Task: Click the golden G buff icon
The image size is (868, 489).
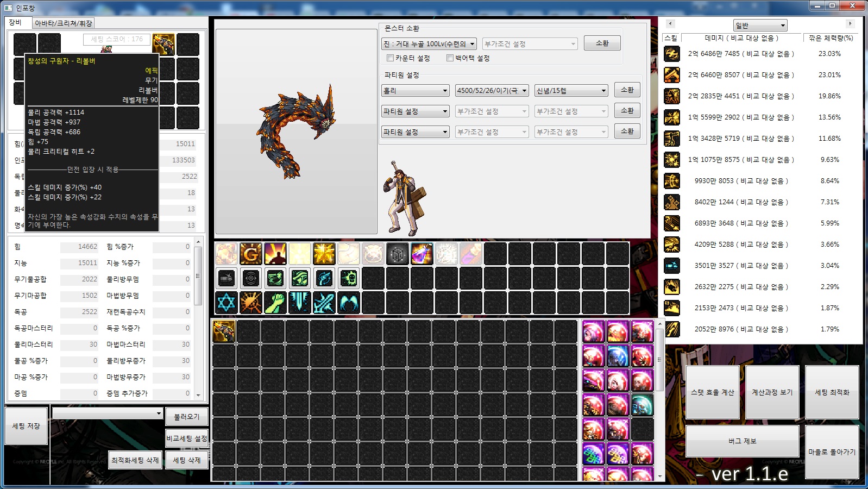Action: point(251,254)
